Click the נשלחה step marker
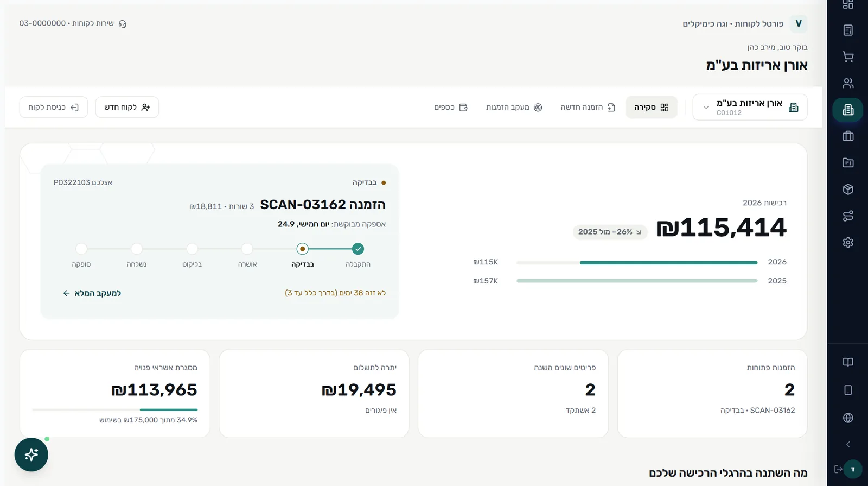Image resolution: width=868 pixels, height=486 pixels. coord(137,249)
